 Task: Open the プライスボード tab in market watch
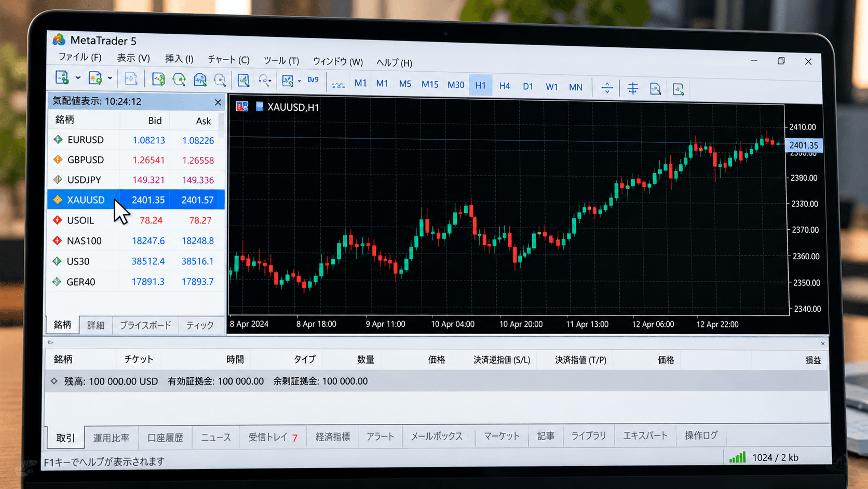(x=145, y=325)
